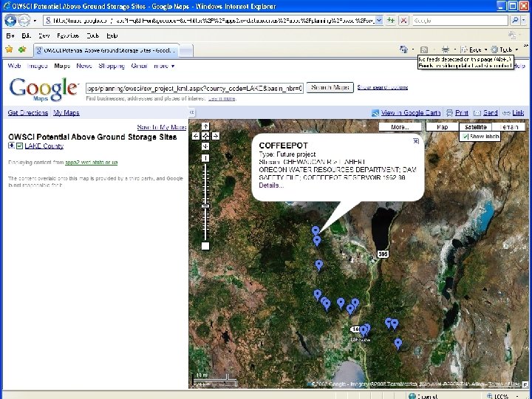This screenshot has height=399, width=532.
Task: Open the Home button dropdown arrow
Action: pyautogui.click(x=412, y=50)
